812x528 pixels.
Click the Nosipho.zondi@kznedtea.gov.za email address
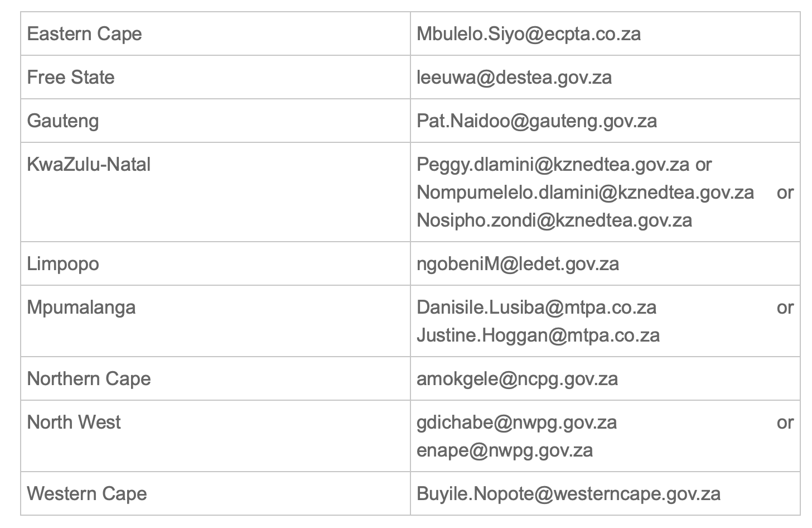tap(554, 220)
